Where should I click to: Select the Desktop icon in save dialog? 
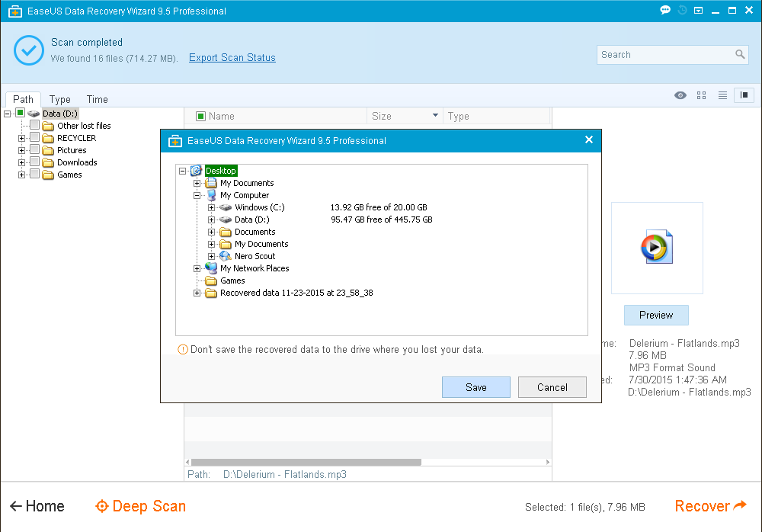(x=196, y=170)
